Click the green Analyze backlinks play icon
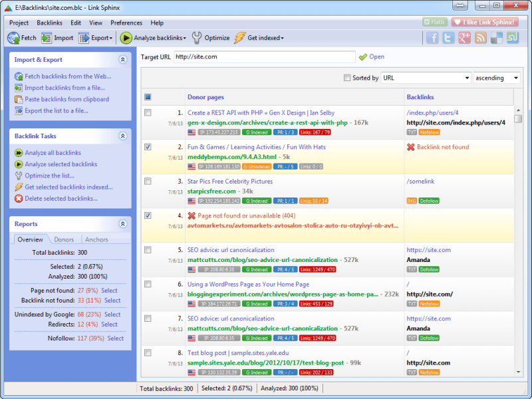Screen dimensions: 532x399 pos(126,38)
